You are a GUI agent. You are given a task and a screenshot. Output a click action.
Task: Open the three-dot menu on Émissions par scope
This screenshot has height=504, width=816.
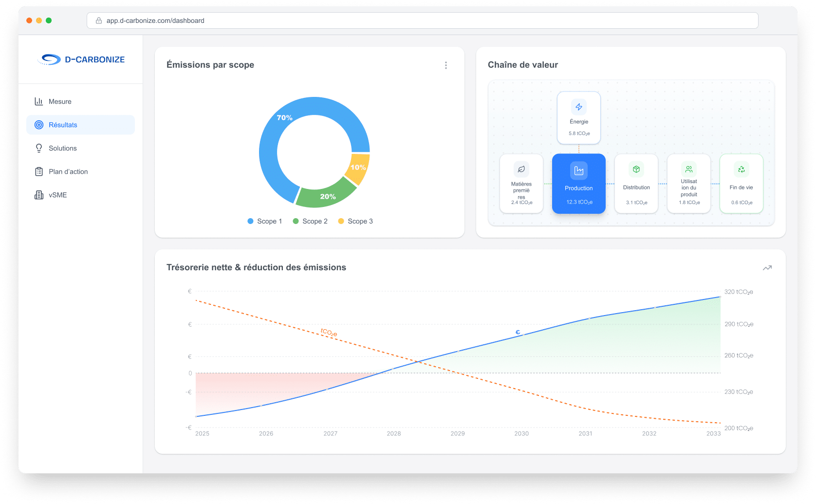(x=445, y=65)
